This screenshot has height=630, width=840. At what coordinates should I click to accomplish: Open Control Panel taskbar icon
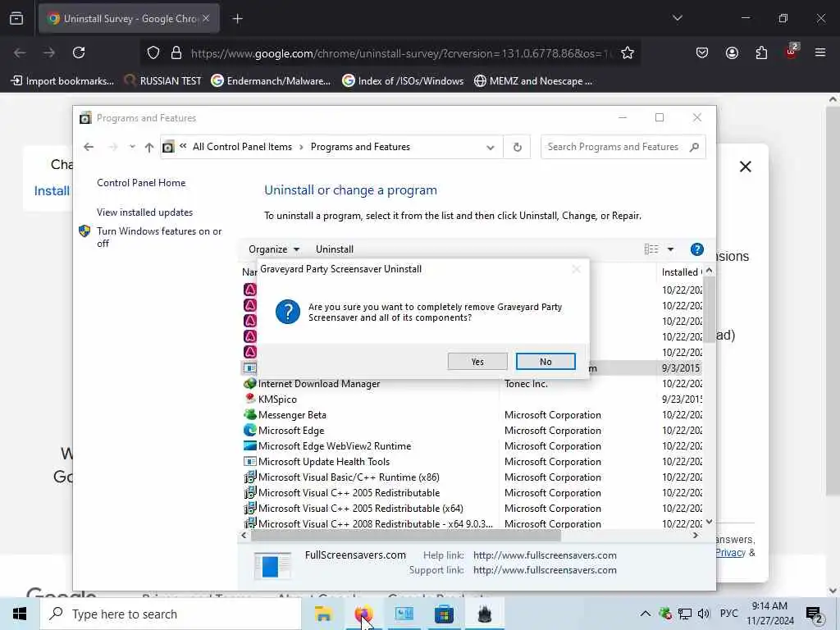[x=404, y=614]
